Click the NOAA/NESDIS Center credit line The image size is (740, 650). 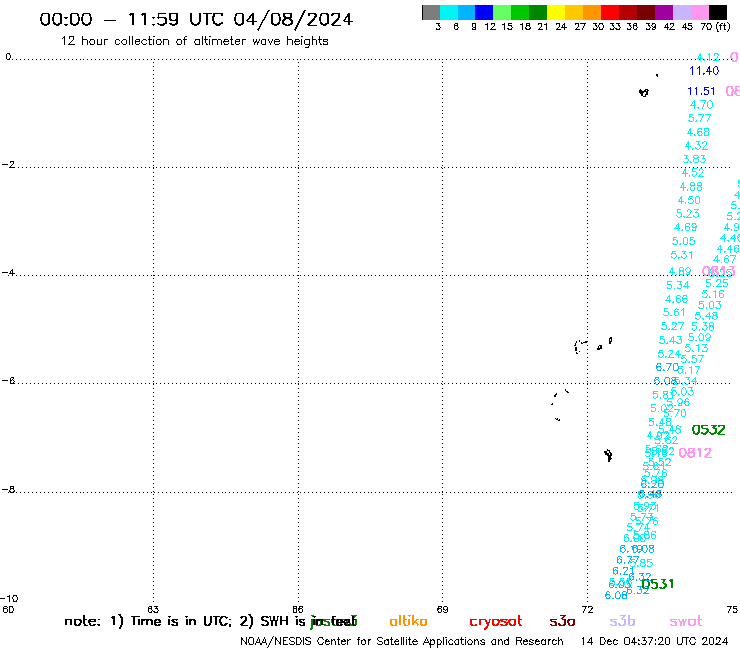[x=402, y=642]
